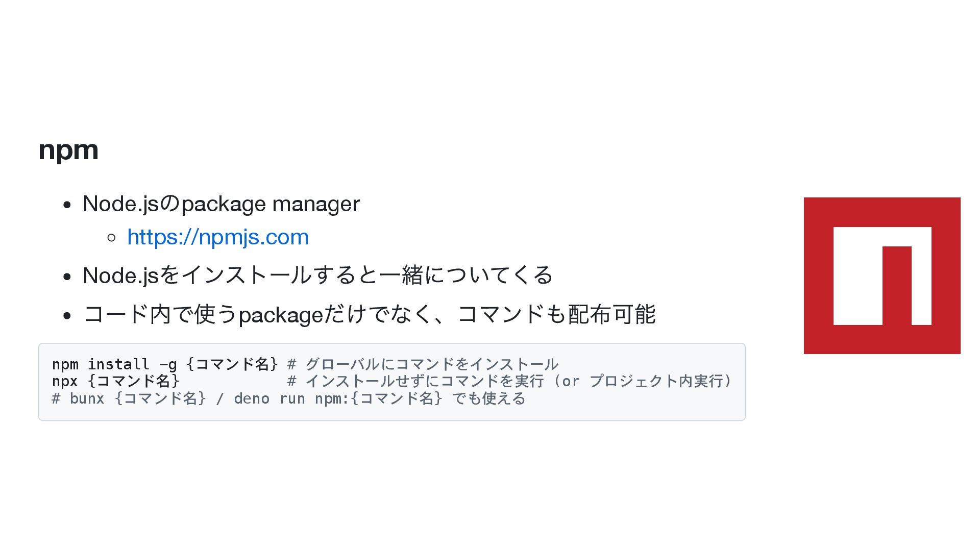Click deno run npm: in the code block
The width and height of the screenshot is (980, 551).
point(291,398)
